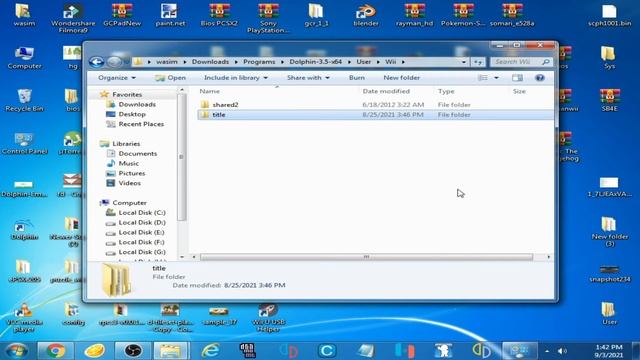Image resolution: width=640 pixels, height=360 pixels.
Task: Launch Chrome from the taskbar
Action: (x=56, y=350)
